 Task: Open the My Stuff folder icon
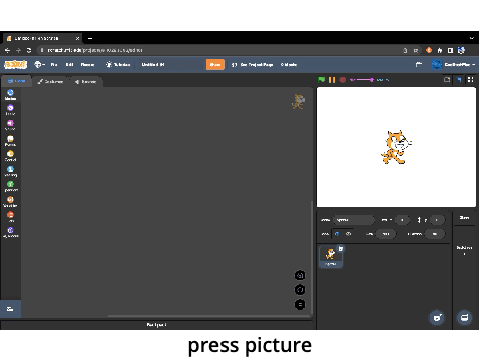419,64
